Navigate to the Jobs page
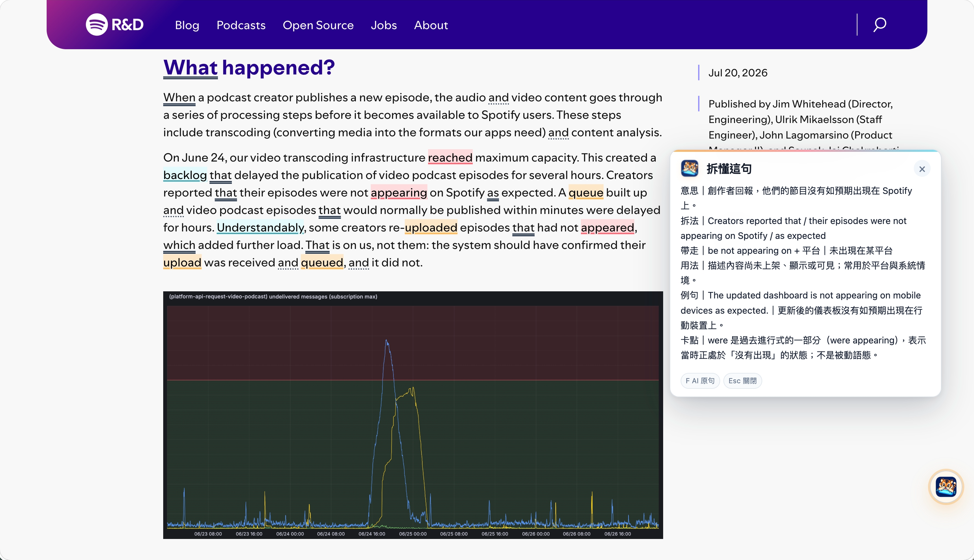The width and height of the screenshot is (974, 560). [383, 25]
